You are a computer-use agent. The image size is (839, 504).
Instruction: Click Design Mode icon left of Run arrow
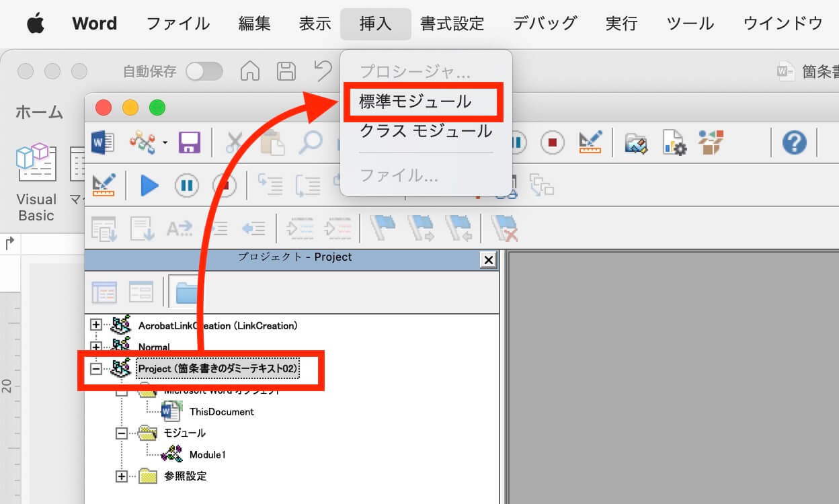point(104,185)
